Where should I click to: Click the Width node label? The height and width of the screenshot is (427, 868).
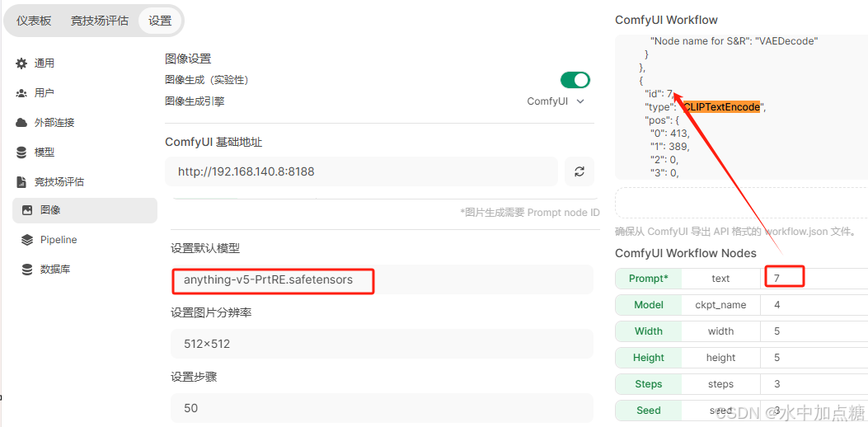pos(648,331)
